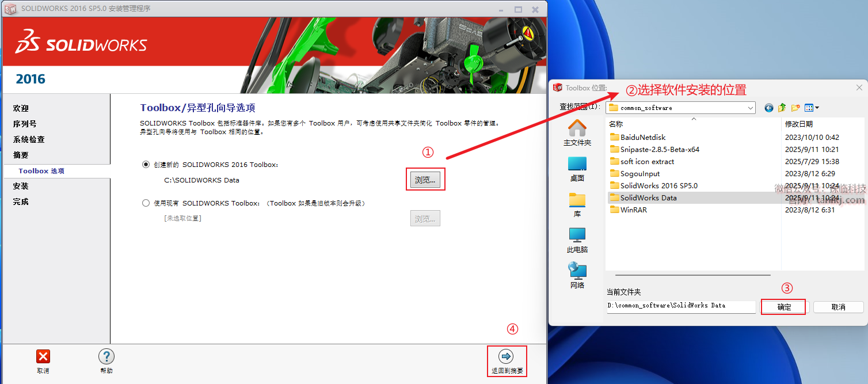The image size is (868, 384).
Task: Click disabled 浏览 button for existing Toolbox
Action: click(x=425, y=219)
